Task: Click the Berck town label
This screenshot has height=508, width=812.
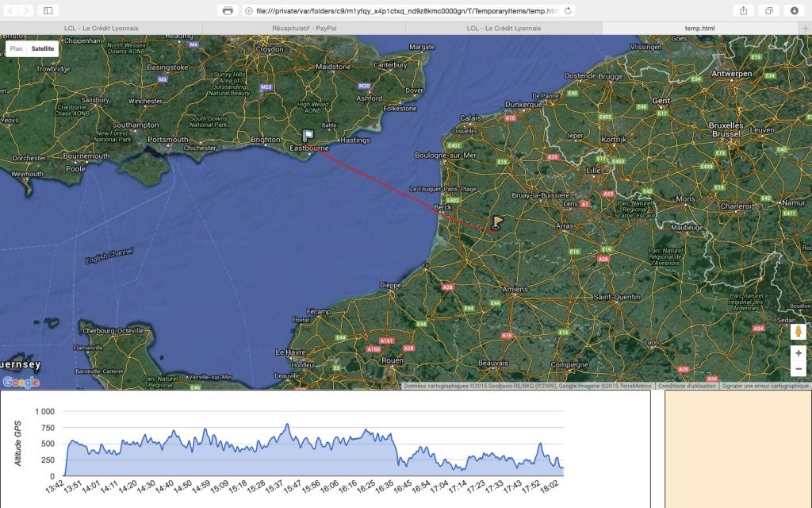Action: (442, 207)
